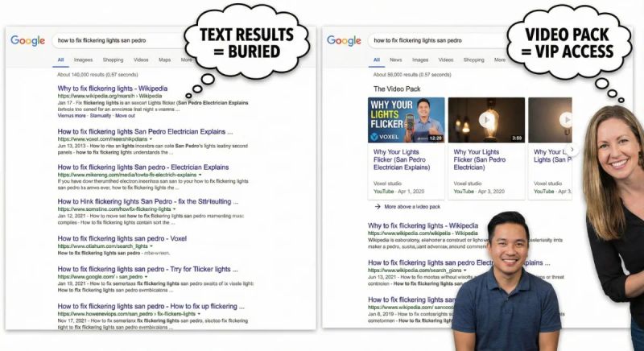Open 'Trry for Tlicker lights' result

click(148, 270)
